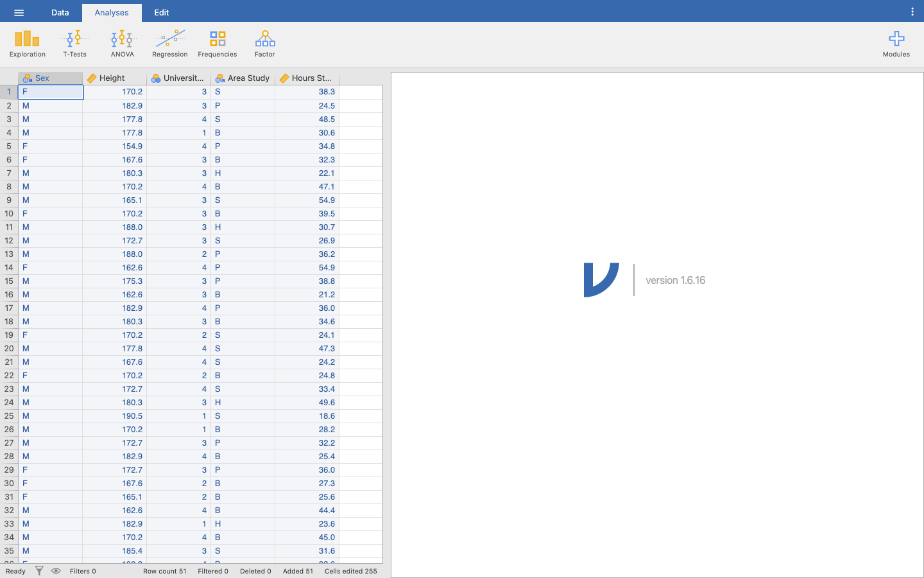Open the ANOVA analyses menu
Viewport: 924px width, 578px height.
(x=122, y=44)
